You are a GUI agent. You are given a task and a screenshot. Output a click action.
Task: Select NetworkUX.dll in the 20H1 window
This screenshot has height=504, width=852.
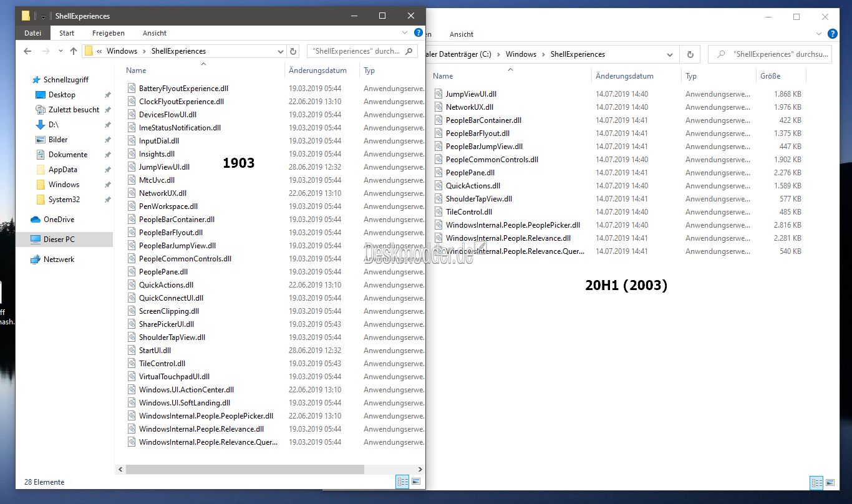[469, 107]
